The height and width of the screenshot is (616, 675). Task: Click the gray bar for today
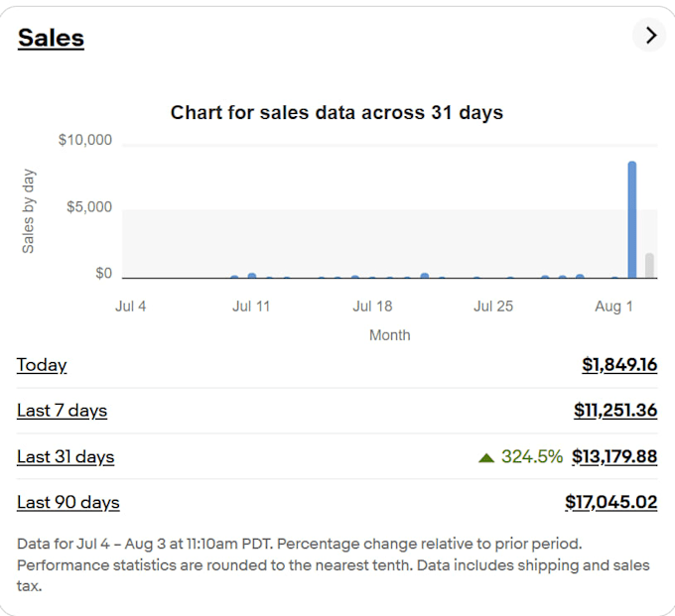(x=649, y=266)
